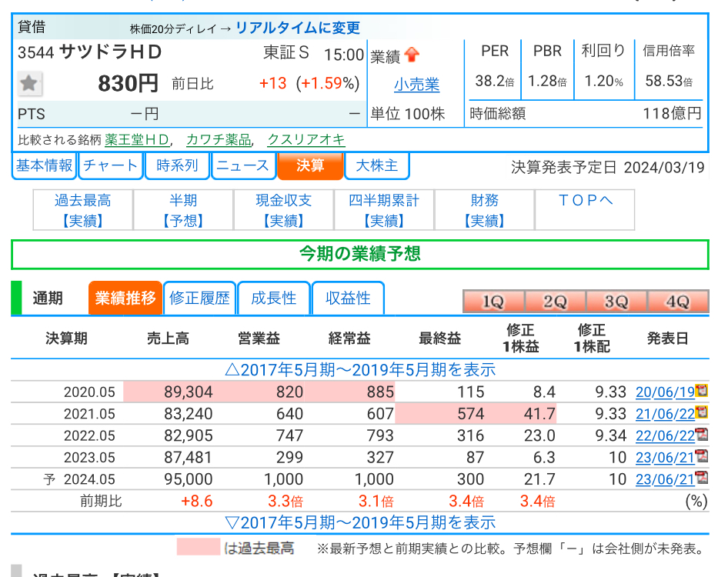Open the 成長性 tab
The width and height of the screenshot is (728, 577).
click(x=274, y=298)
